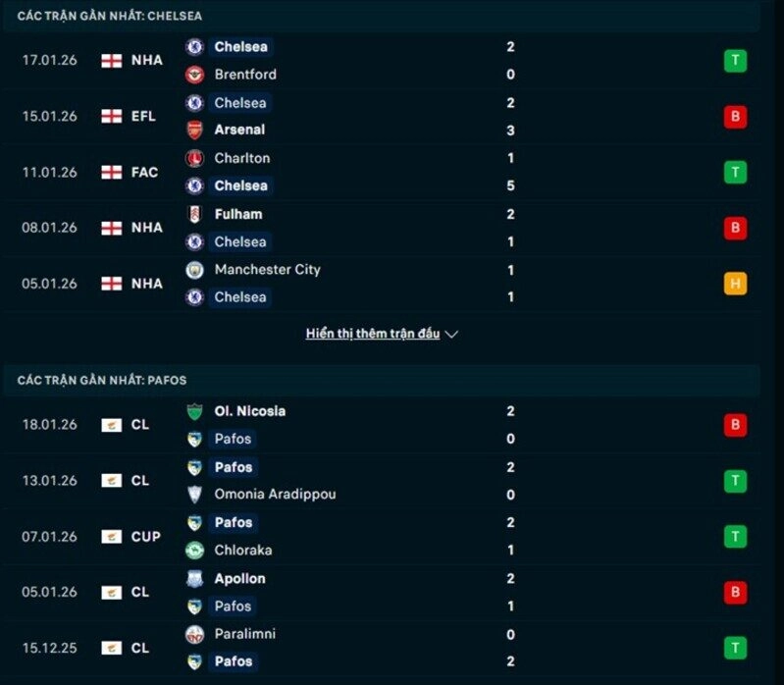Select the Manchester City team name

[267, 270]
